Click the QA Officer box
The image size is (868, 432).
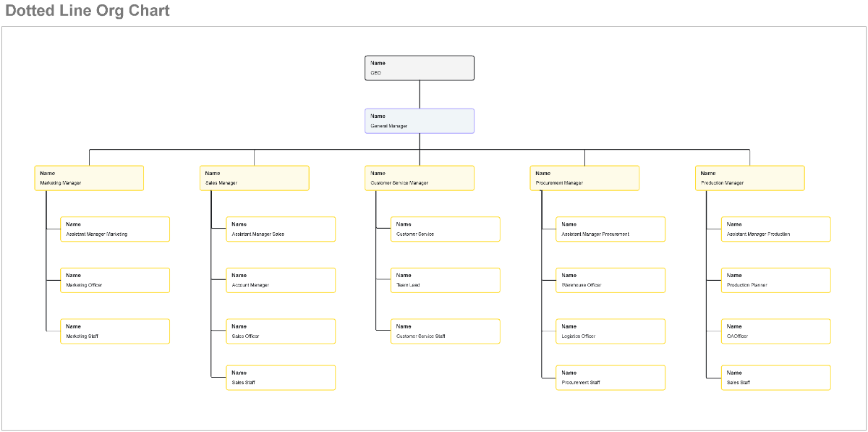775,331
